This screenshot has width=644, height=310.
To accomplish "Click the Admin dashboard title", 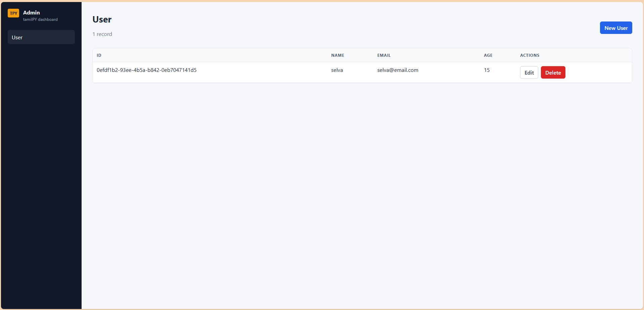I will pyautogui.click(x=32, y=12).
